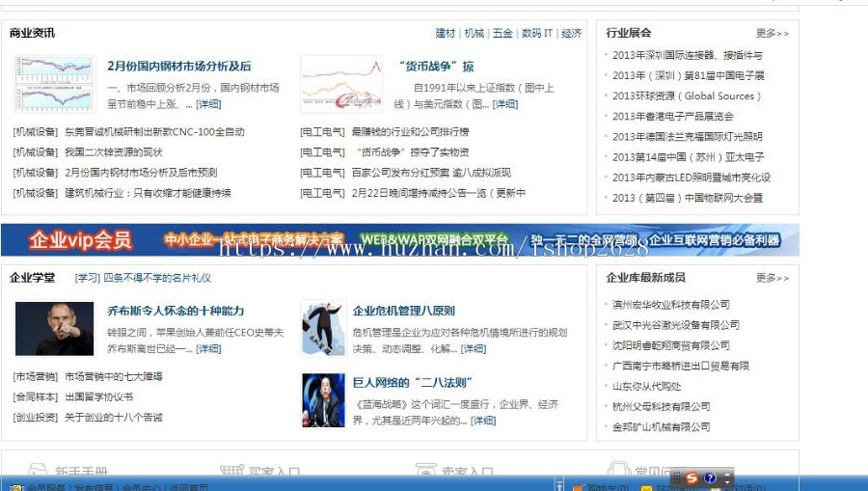Click the Sogou toolbar grid handle icon
Screen dimensions: 868x491
pos(676,477)
